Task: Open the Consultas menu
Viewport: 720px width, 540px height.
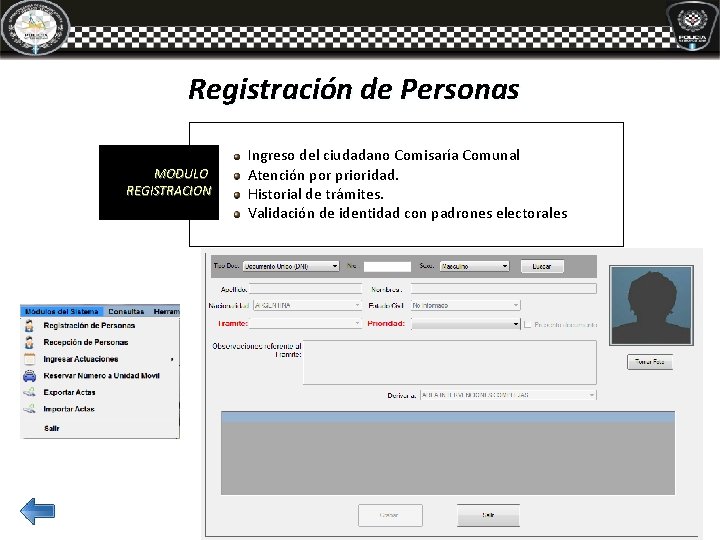Action: click(126, 311)
